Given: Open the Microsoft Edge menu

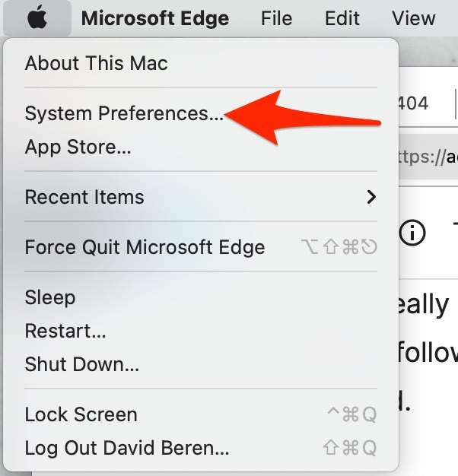Looking at the screenshot, I should [155, 18].
